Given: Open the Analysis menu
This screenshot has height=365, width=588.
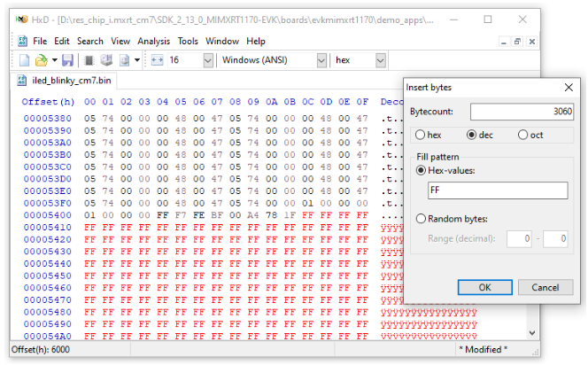Looking at the screenshot, I should [x=153, y=42].
